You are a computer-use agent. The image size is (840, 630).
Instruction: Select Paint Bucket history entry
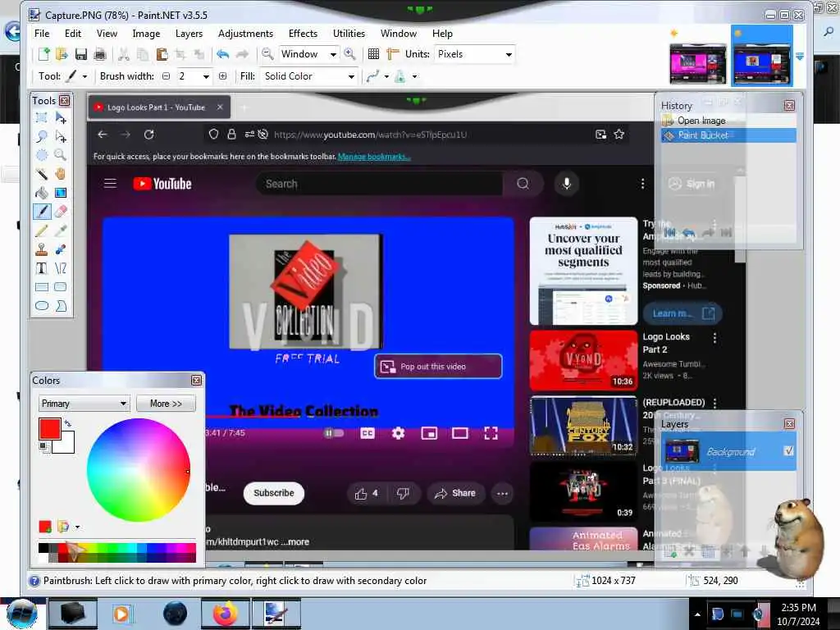(728, 135)
